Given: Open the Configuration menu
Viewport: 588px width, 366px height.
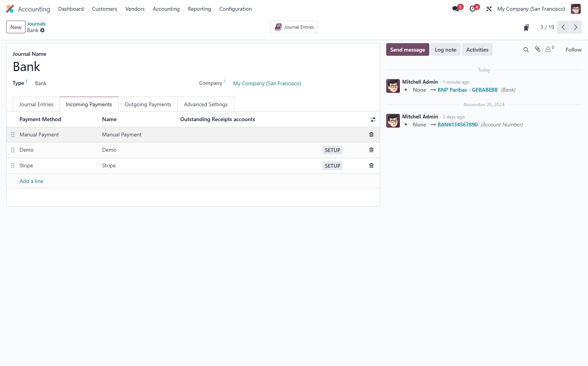Looking at the screenshot, I should tap(235, 9).
